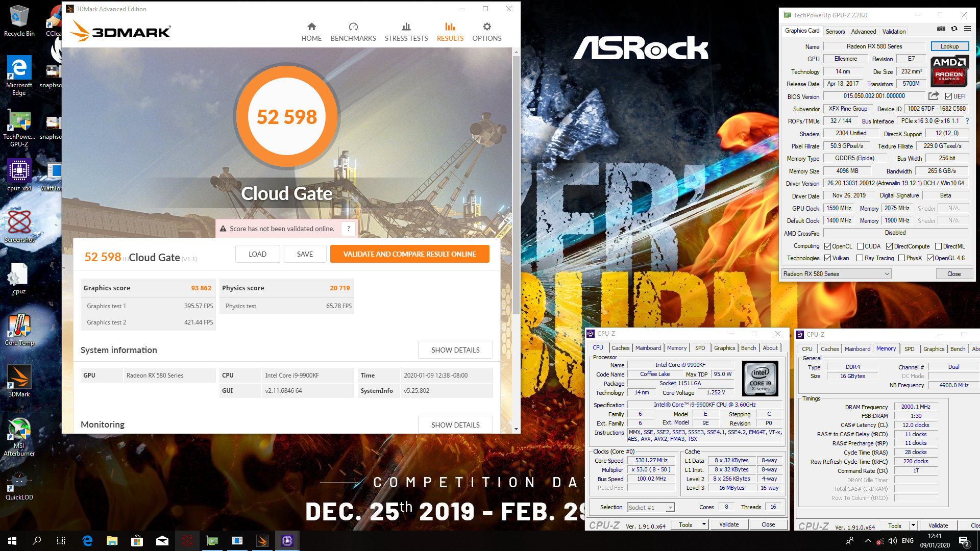This screenshot has width=980, height=551.
Task: Open Socket #1 selection dropdown in CPU-Z
Action: (x=651, y=507)
